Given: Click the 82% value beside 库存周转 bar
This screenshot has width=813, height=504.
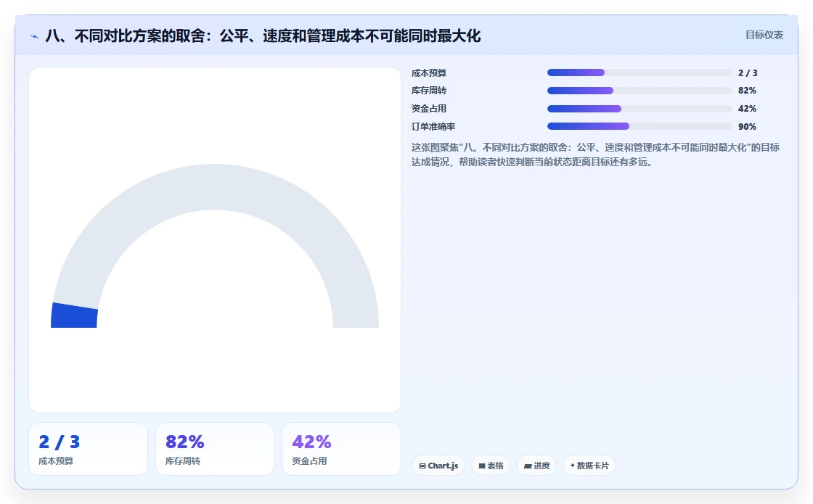Looking at the screenshot, I should point(747,91).
